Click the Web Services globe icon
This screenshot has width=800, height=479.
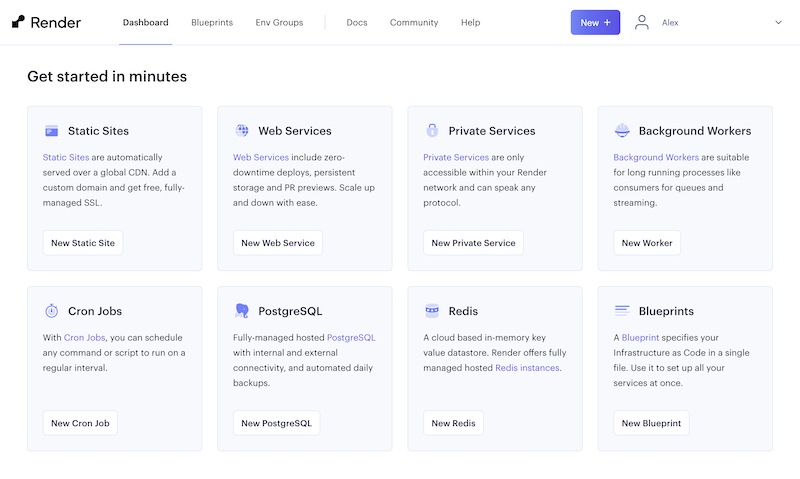click(242, 131)
